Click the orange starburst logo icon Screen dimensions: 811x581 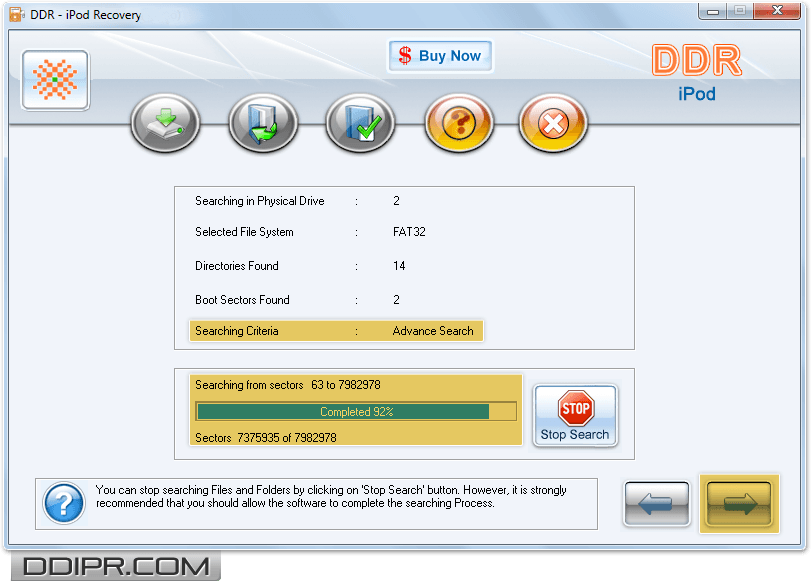point(55,80)
